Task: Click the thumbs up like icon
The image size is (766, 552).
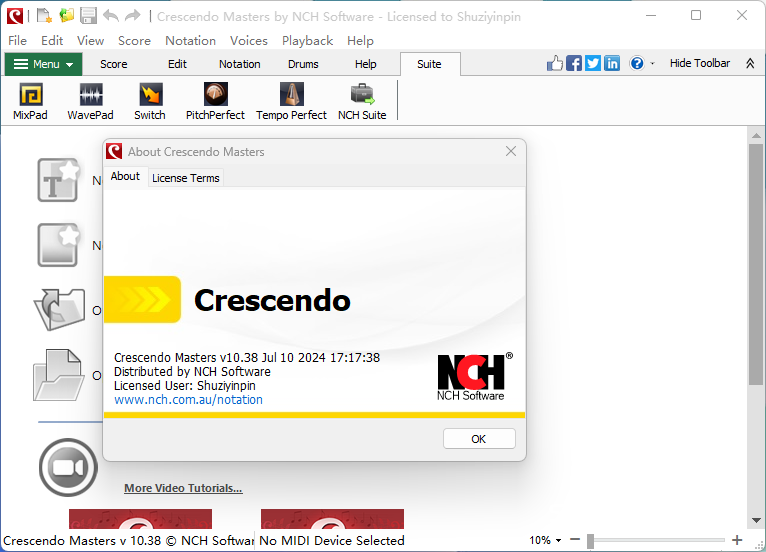Action: 554,64
